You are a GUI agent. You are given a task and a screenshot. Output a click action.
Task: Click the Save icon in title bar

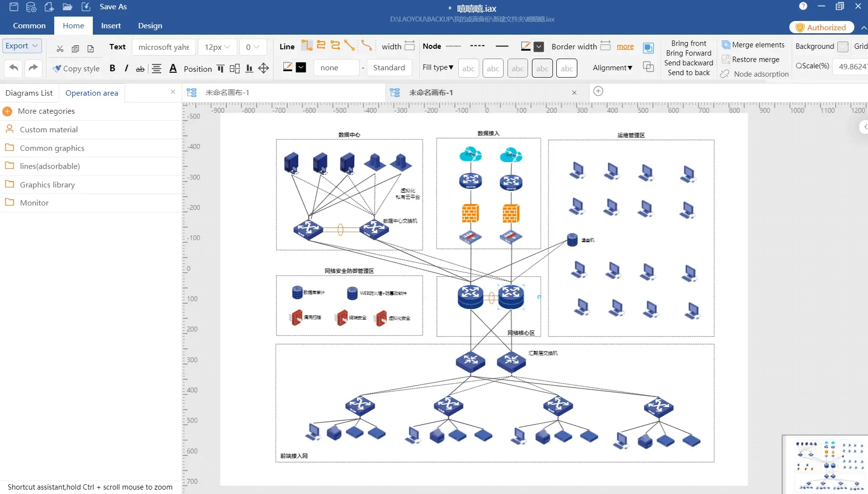click(14, 7)
